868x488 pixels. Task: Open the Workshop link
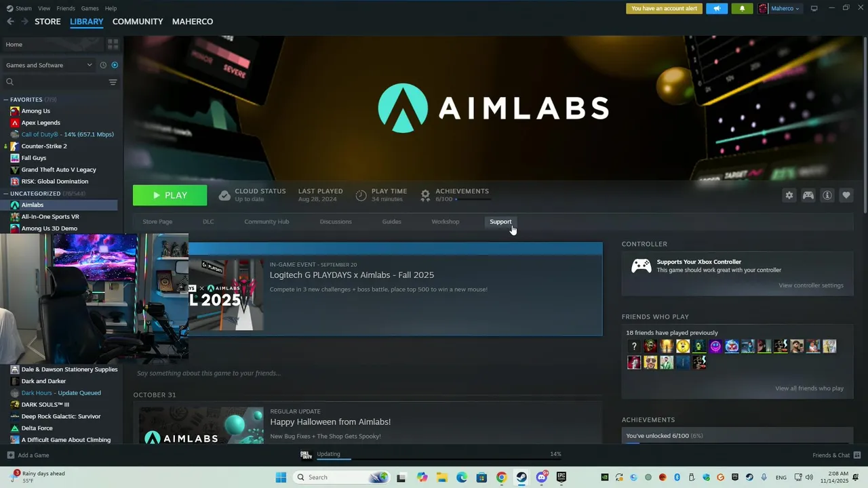445,222
